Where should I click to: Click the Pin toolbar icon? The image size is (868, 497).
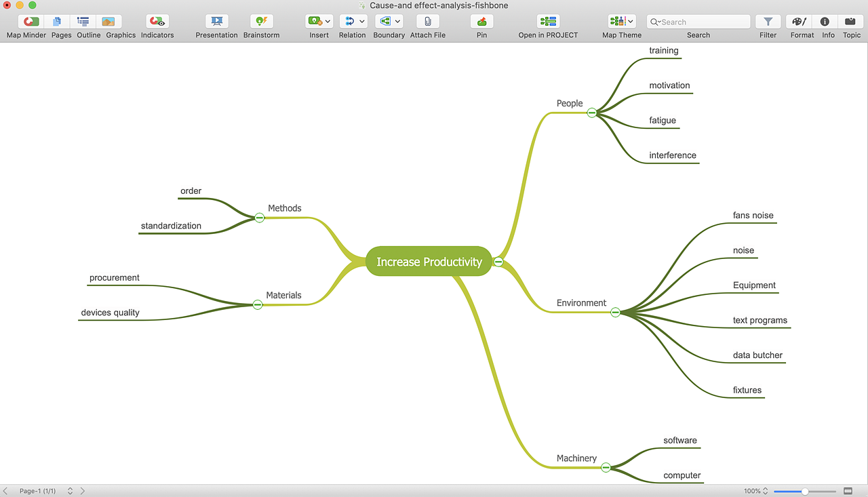(481, 22)
